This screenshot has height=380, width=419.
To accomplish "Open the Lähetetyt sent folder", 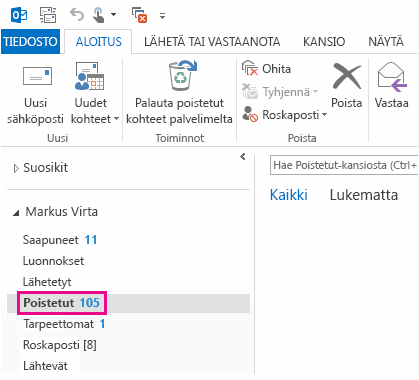I will coord(47,282).
